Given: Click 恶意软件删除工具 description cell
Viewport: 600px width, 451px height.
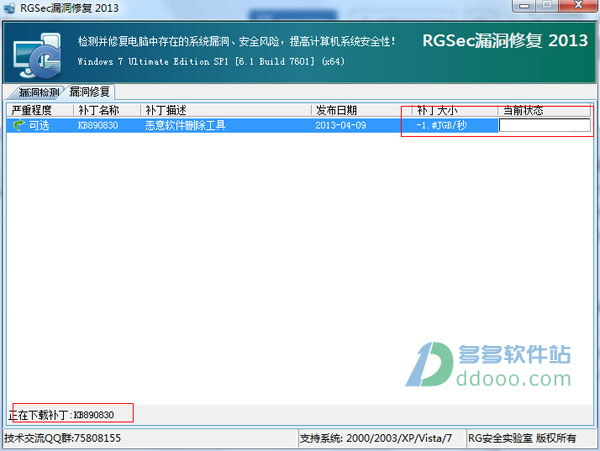Looking at the screenshot, I should [185, 125].
